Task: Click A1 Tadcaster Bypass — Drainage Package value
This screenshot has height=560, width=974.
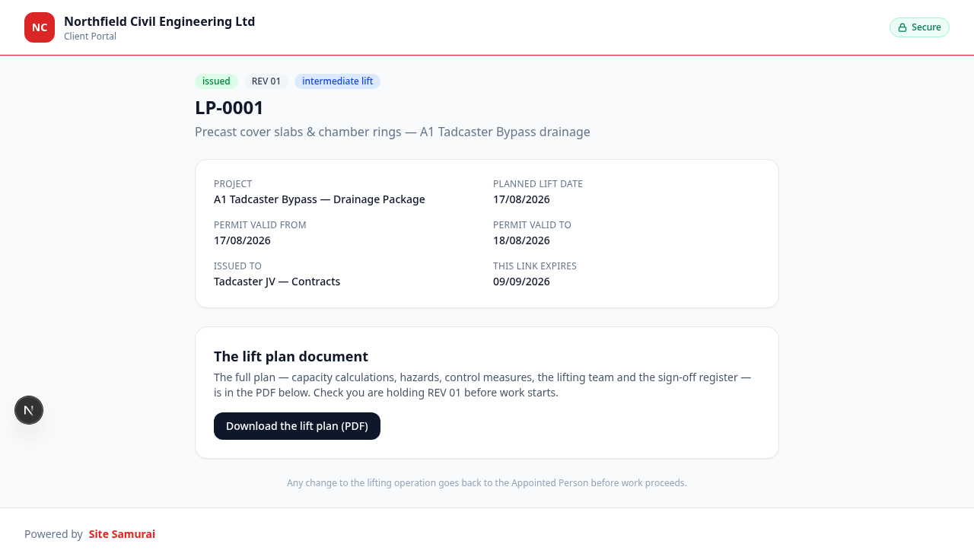Action: [320, 199]
